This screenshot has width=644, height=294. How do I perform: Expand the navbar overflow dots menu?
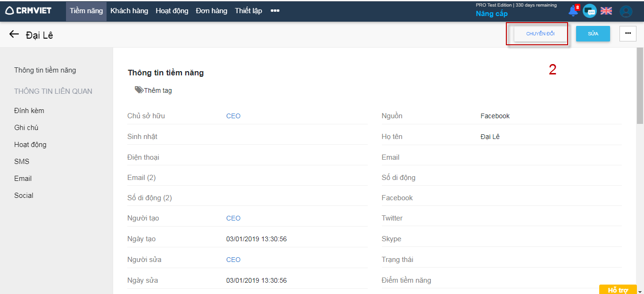[x=275, y=11]
